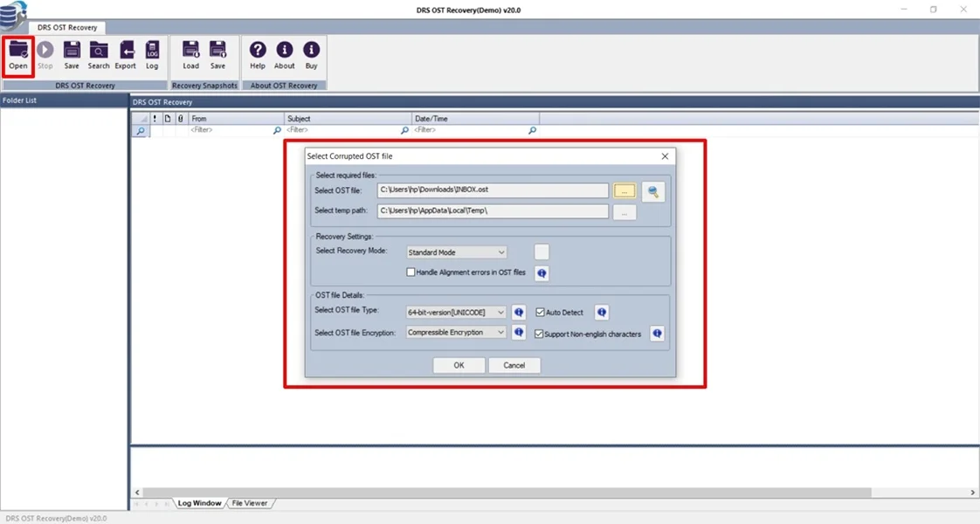Click the Buy icon

pyautogui.click(x=311, y=56)
